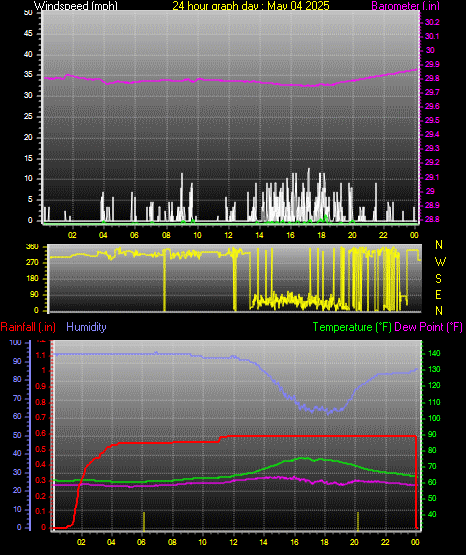Select the 'Dew Point (°F)' legend label
This screenshot has width=466, height=555.
click(428, 327)
